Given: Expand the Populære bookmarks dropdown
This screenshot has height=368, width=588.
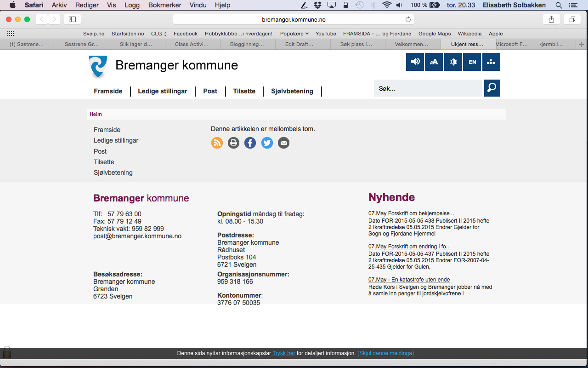Looking at the screenshot, I should coord(294,34).
